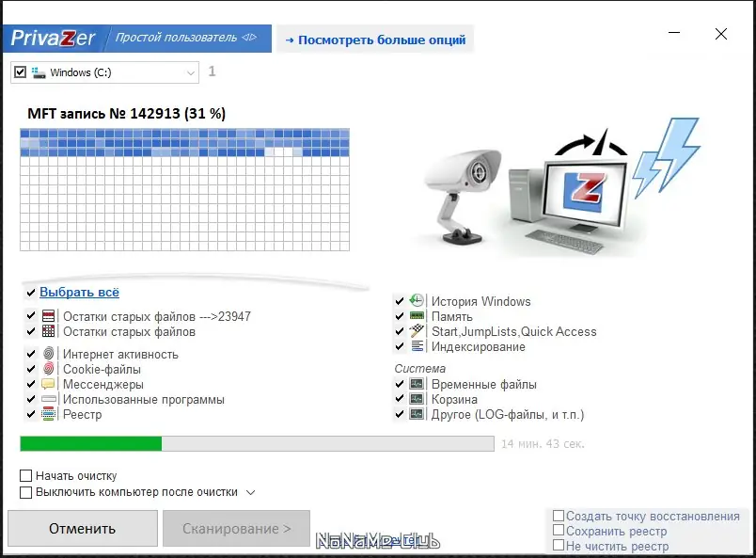Click the 14 мин. 43 сек. remaining time
Image resolution: width=756 pixels, height=558 pixels.
[543, 443]
